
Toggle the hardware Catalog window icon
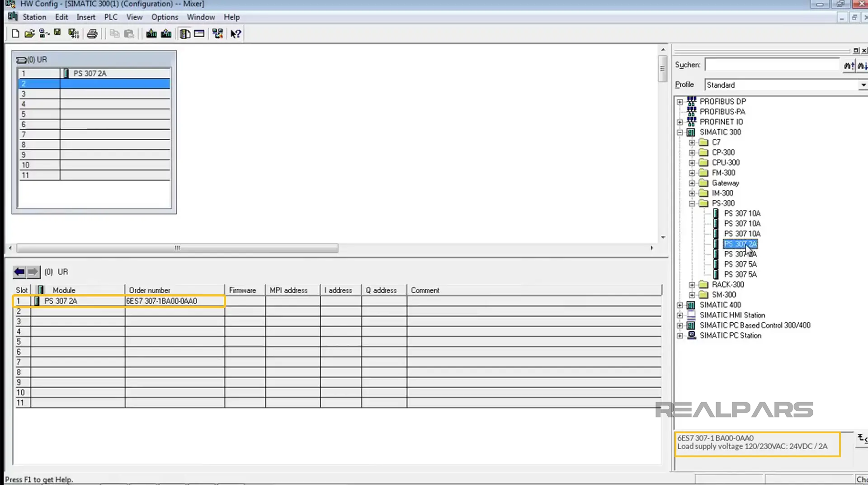tap(185, 33)
